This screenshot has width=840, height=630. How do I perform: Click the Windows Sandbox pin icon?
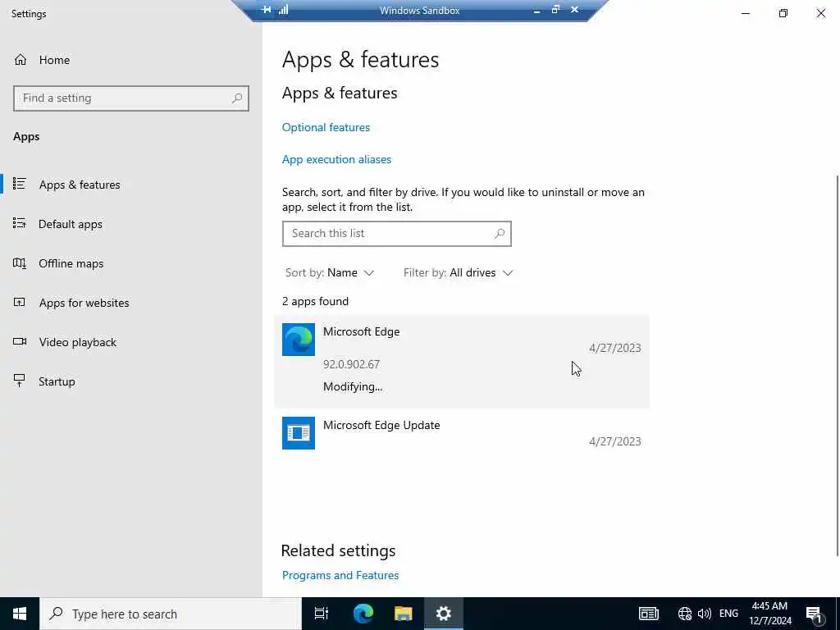pos(267,10)
